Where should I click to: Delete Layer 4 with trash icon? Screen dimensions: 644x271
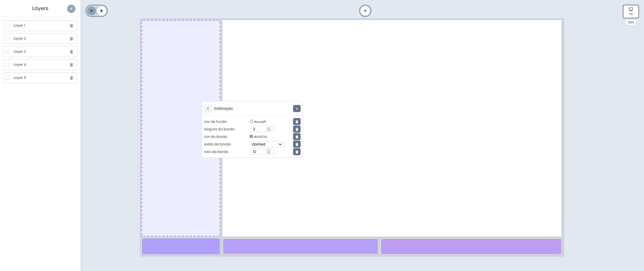pos(71,65)
